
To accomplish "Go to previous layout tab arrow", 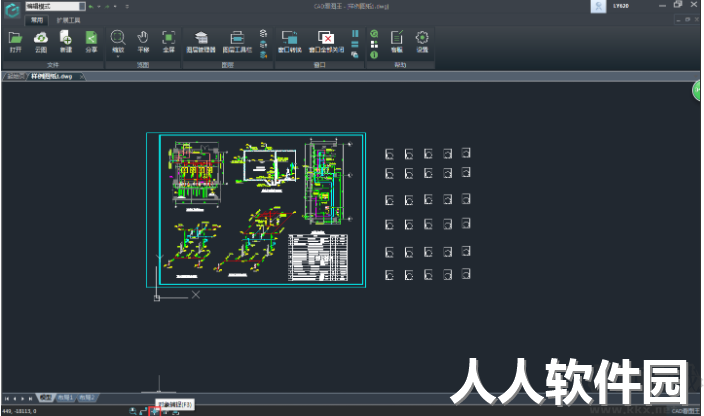I will pos(15,398).
